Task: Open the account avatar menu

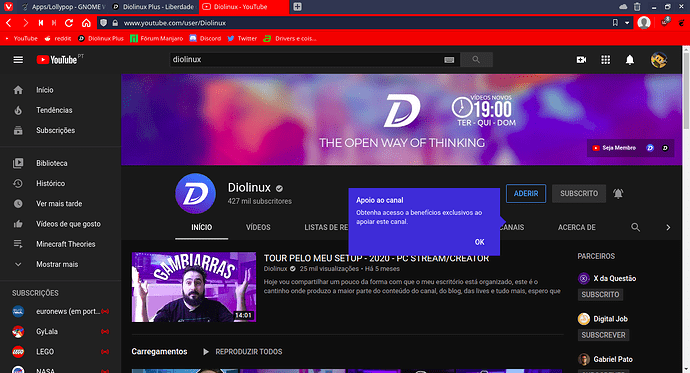Action: tap(659, 60)
